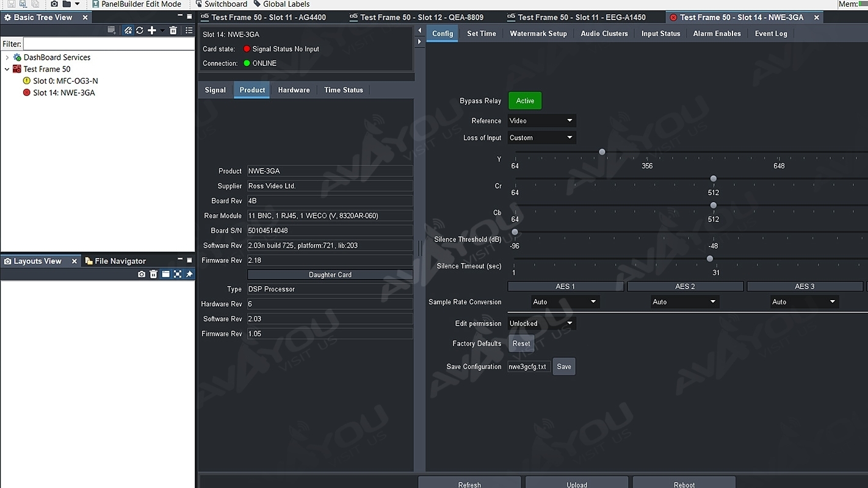Open the Loss of Input dropdown
This screenshot has height=488, width=868.
[x=541, y=138]
